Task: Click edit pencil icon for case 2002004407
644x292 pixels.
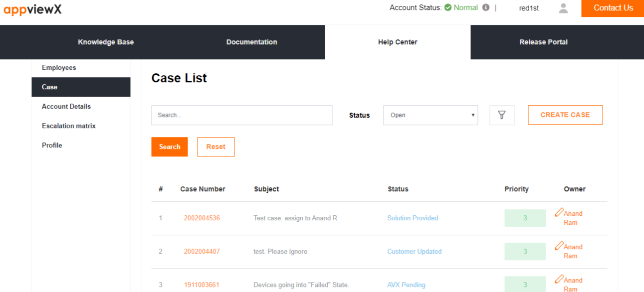Action: 559,246
